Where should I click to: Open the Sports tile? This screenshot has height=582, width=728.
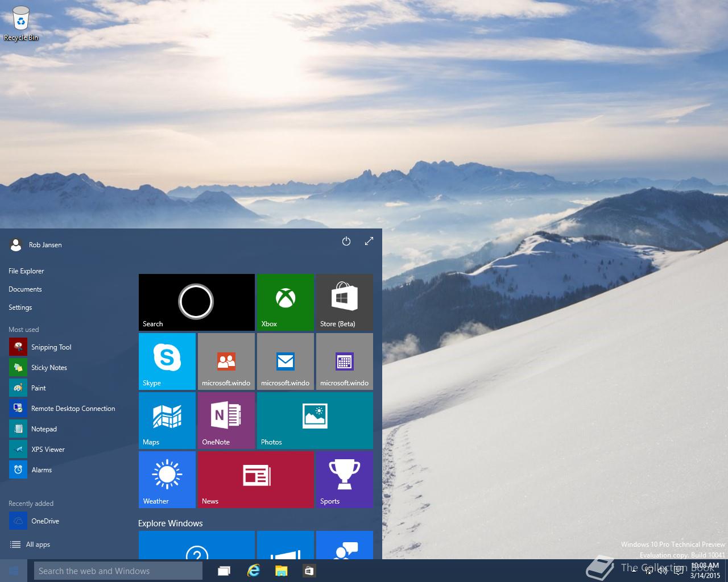[x=345, y=480]
